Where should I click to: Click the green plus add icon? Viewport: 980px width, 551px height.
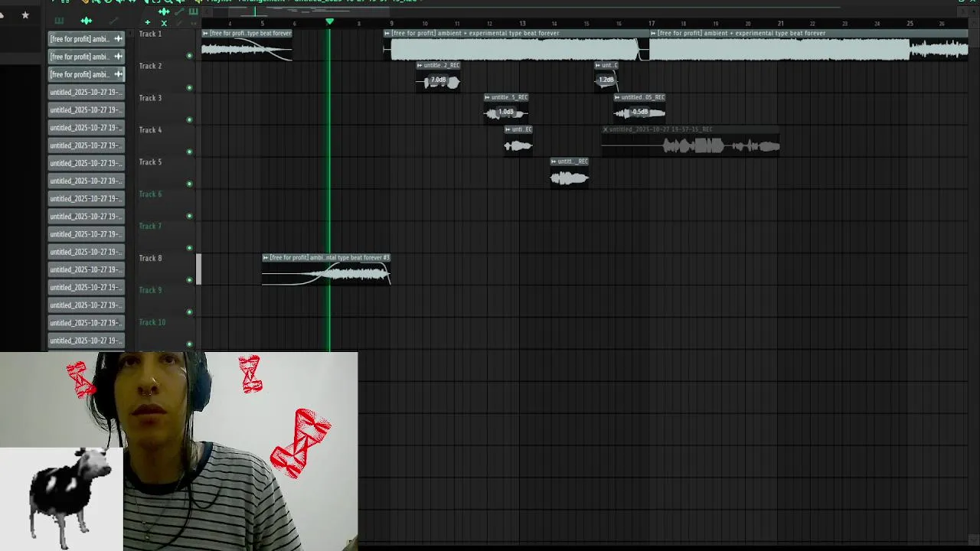(x=148, y=22)
